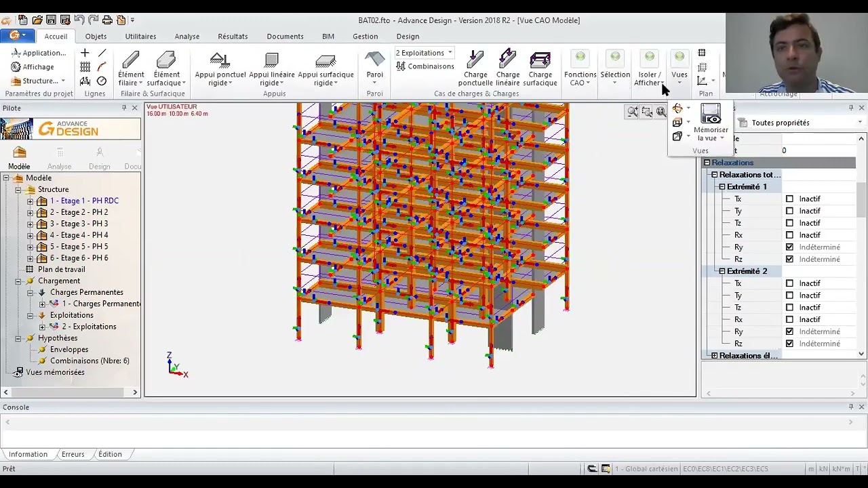
Task: Click the line tool in Lignes group
Action: tap(102, 53)
